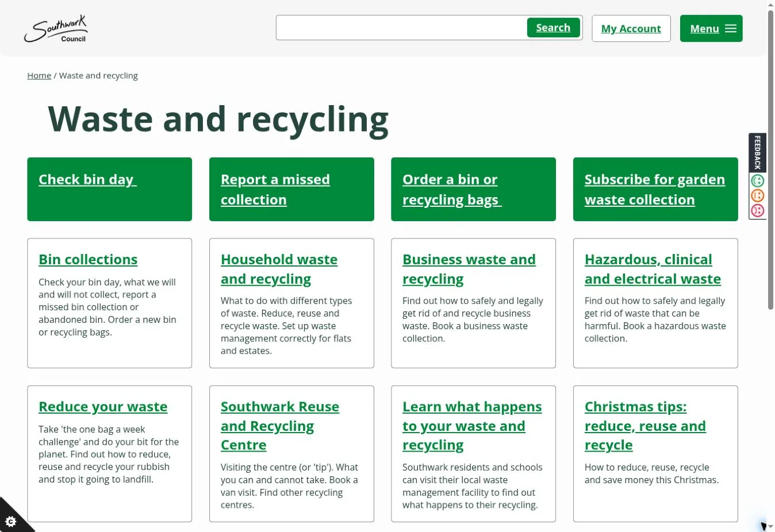Click text 'Southwark residents and schools'
This screenshot has height=532, width=775.
point(472,467)
